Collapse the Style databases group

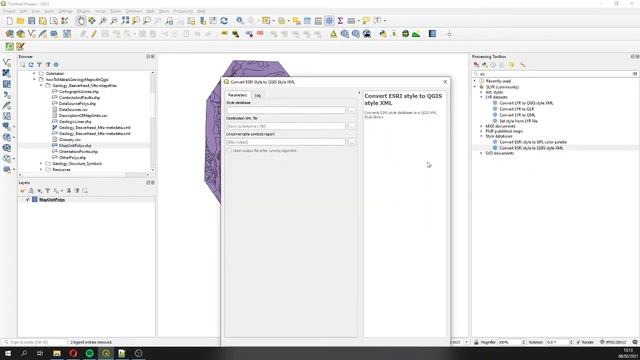(x=481, y=136)
